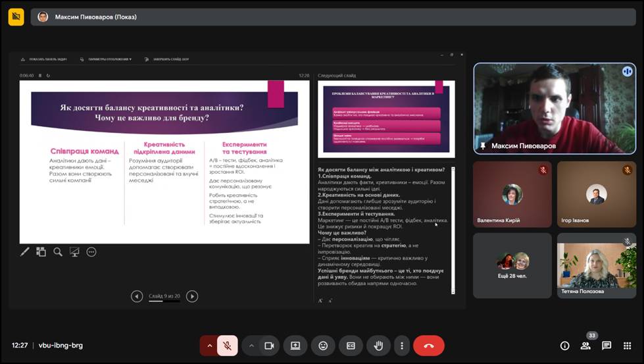Click the zoom magnifier under the slide

[x=58, y=251]
